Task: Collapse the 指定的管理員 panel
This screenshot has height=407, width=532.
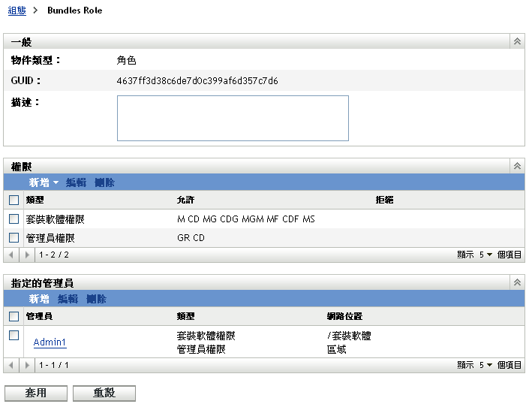Action: tap(517, 282)
